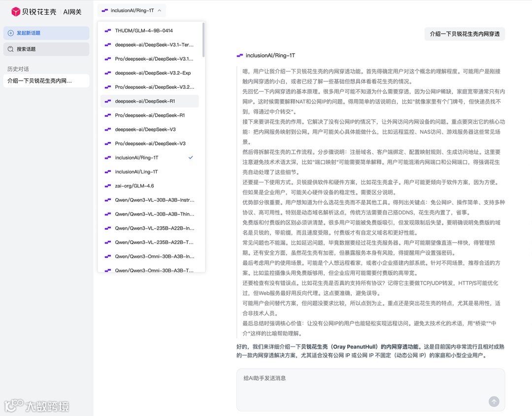This screenshot has width=532, height=416.
Task: Select Pro/deepseek-ai/DeepSeek-R1 model
Action: tap(150, 115)
